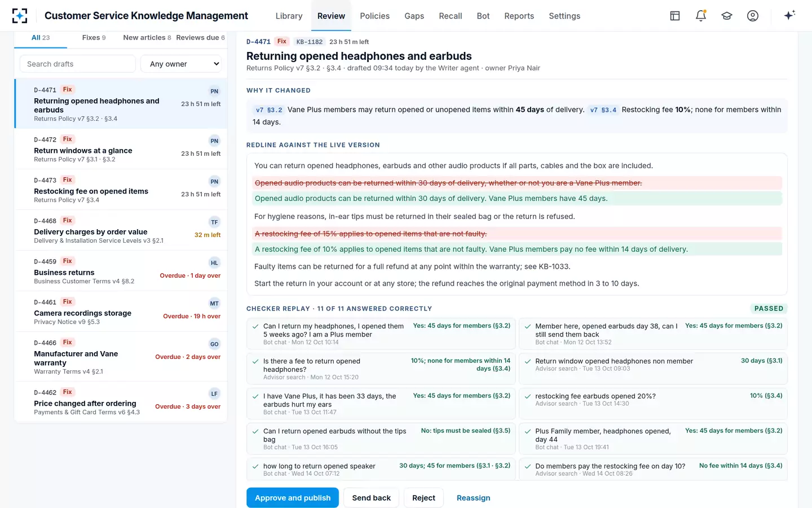Click the app logo icon

click(20, 16)
